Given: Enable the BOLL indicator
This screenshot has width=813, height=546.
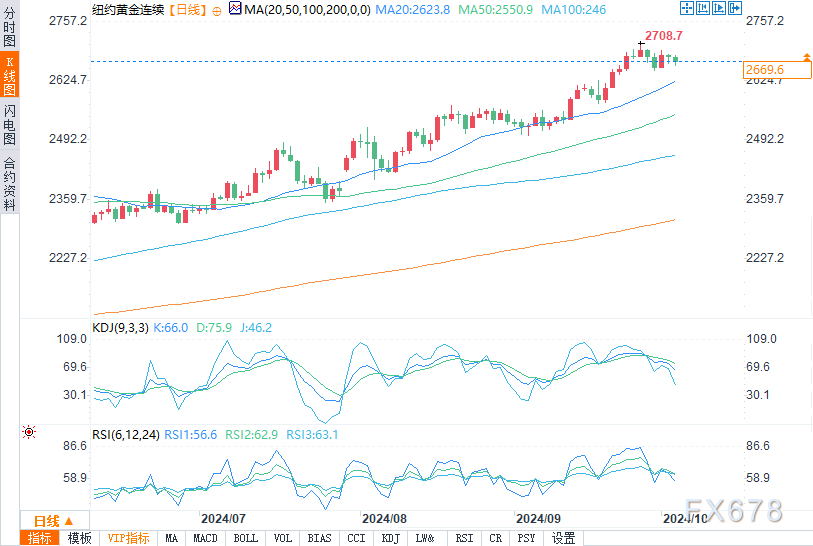Looking at the screenshot, I should coord(246,538).
